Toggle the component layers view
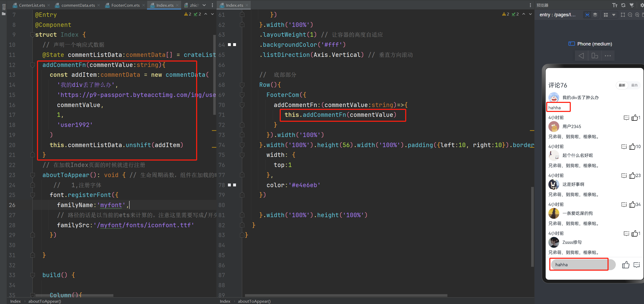Viewport: 644px width, 304px height. (x=595, y=15)
